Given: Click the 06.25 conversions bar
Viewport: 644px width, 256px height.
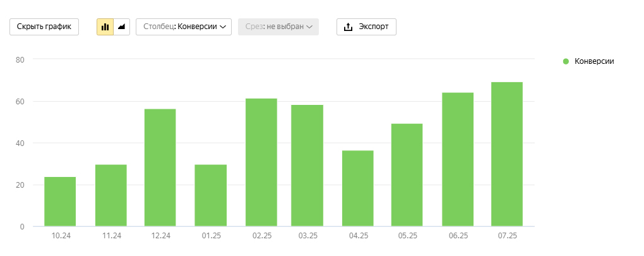Looking at the screenshot, I should tap(458, 159).
